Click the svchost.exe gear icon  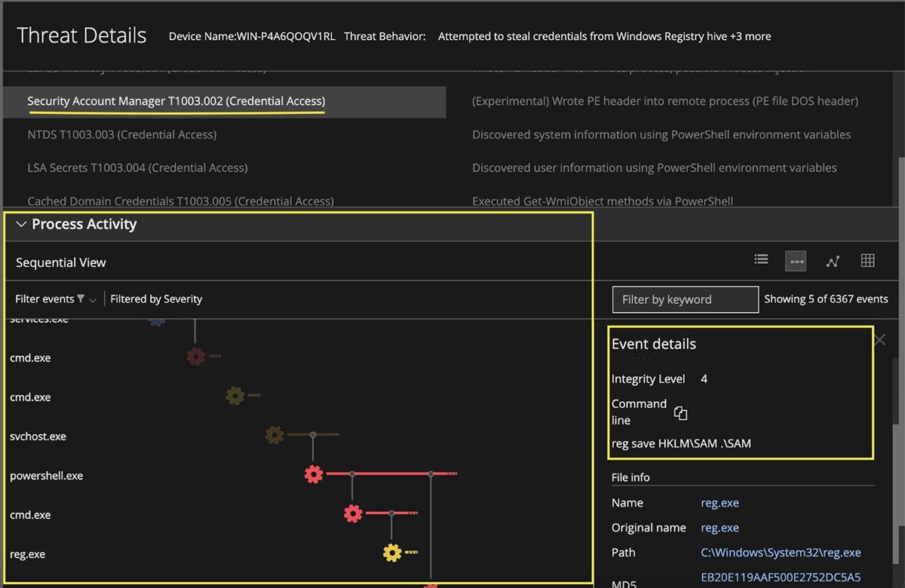click(275, 435)
